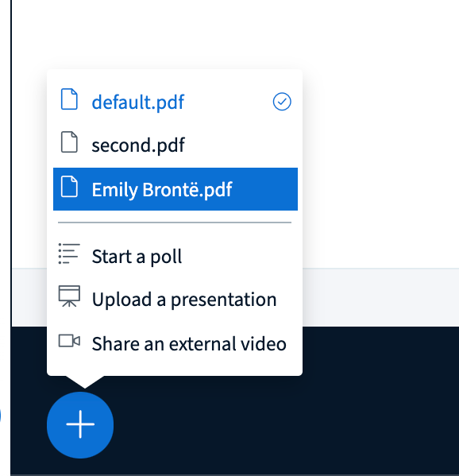Click the blue plus Actions button
Viewport: 459px width, 476px height.
point(80,424)
